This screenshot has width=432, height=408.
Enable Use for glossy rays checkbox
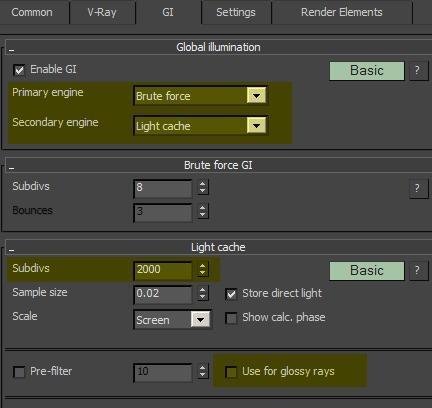231,372
